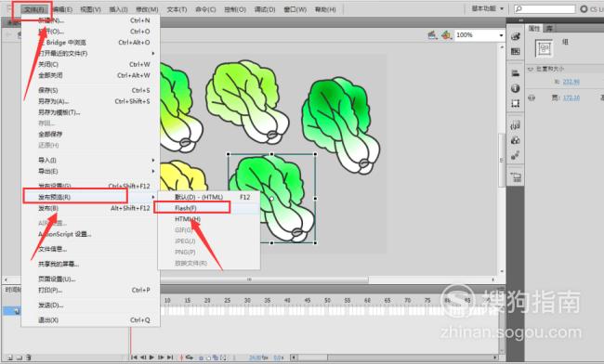Open the Code Snippets panel icon
Image resolution: width=604 pixels, height=364 pixels.
(x=516, y=125)
